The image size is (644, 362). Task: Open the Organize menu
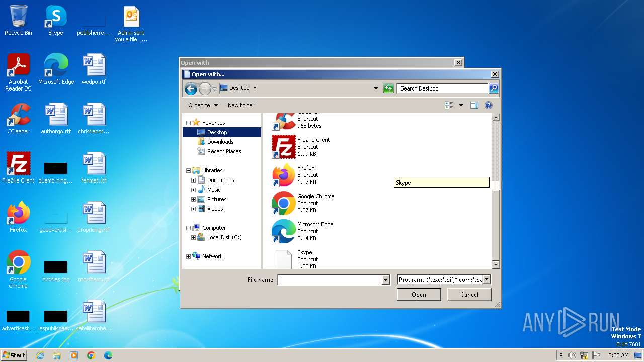203,105
